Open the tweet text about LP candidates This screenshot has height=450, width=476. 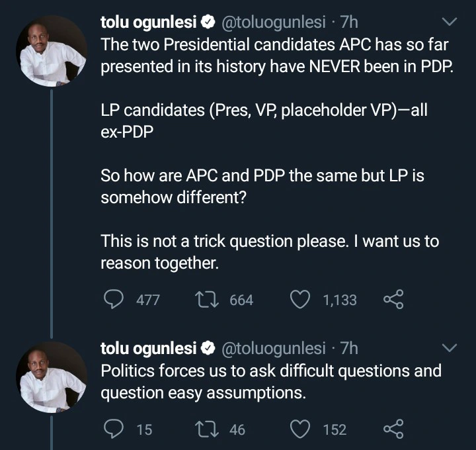(x=264, y=119)
